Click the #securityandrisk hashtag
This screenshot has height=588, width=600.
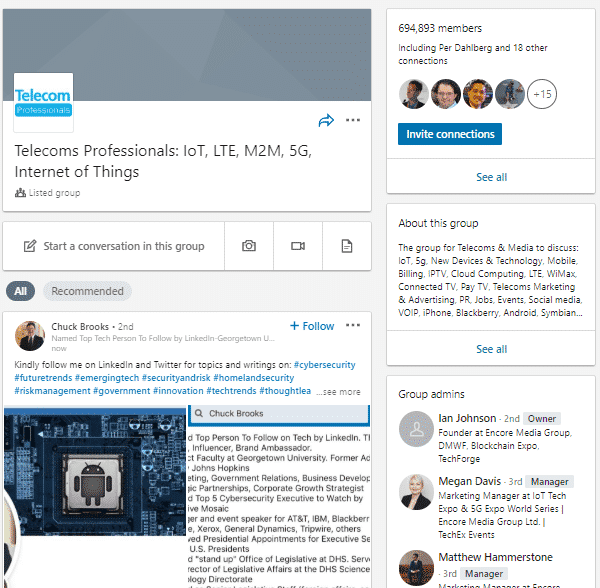pyautogui.click(x=176, y=378)
